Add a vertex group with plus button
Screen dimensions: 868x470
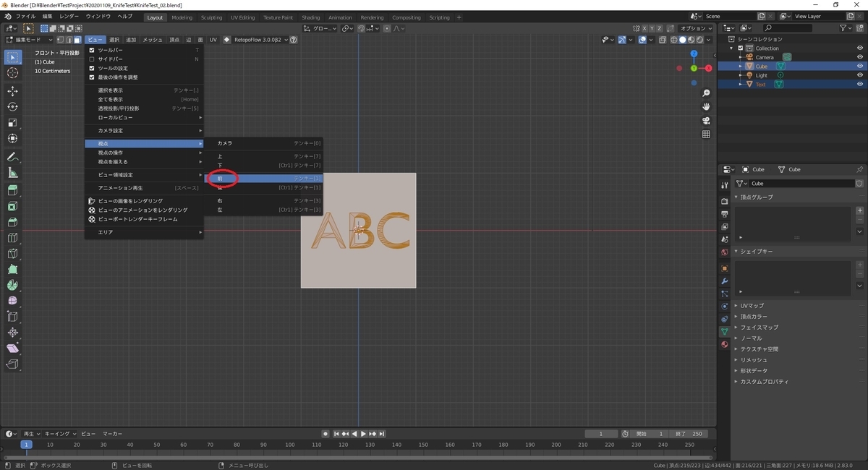point(859,210)
